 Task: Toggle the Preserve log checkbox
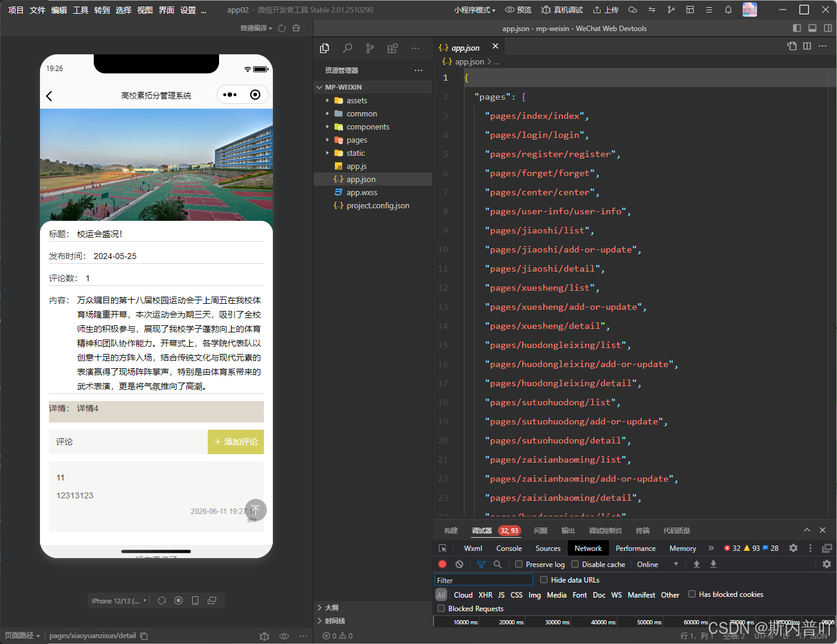coord(519,564)
